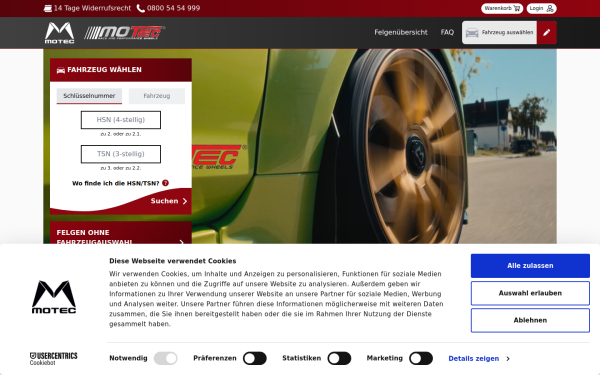600x375 pixels.
Task: Open Felgen ohne Fahrzeugauswahl arrow
Action: coord(181,241)
